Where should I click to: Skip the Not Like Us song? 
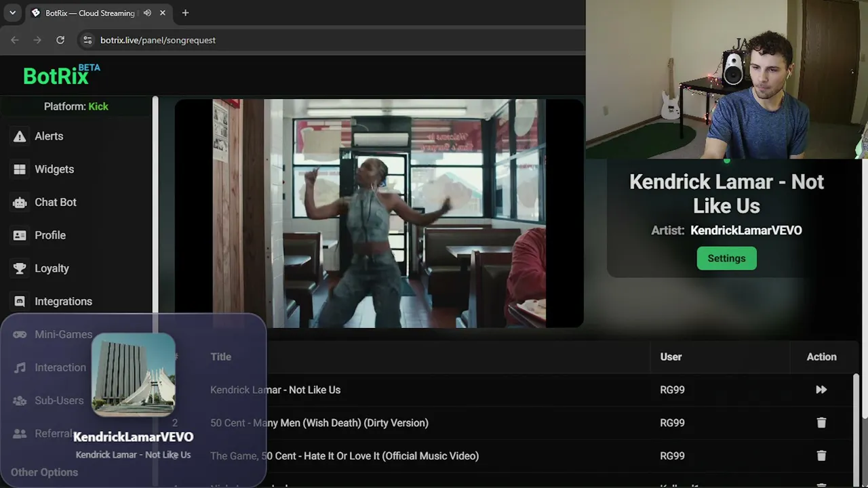click(x=821, y=390)
